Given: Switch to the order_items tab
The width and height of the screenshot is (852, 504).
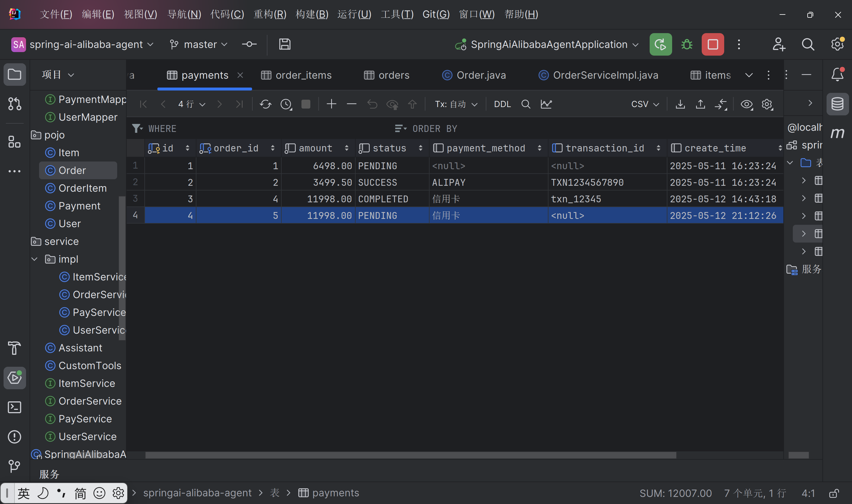Looking at the screenshot, I should [x=296, y=75].
